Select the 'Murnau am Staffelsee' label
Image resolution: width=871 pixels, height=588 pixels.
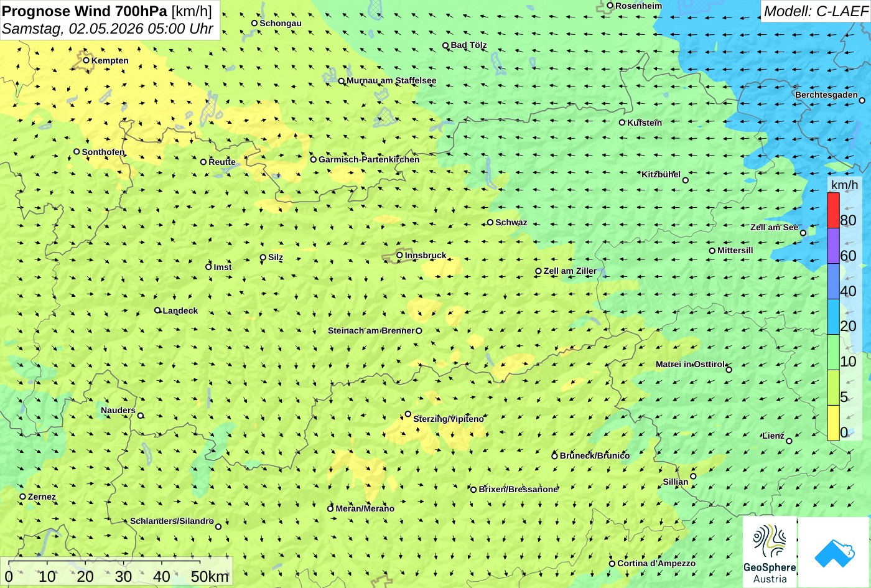tap(391, 80)
